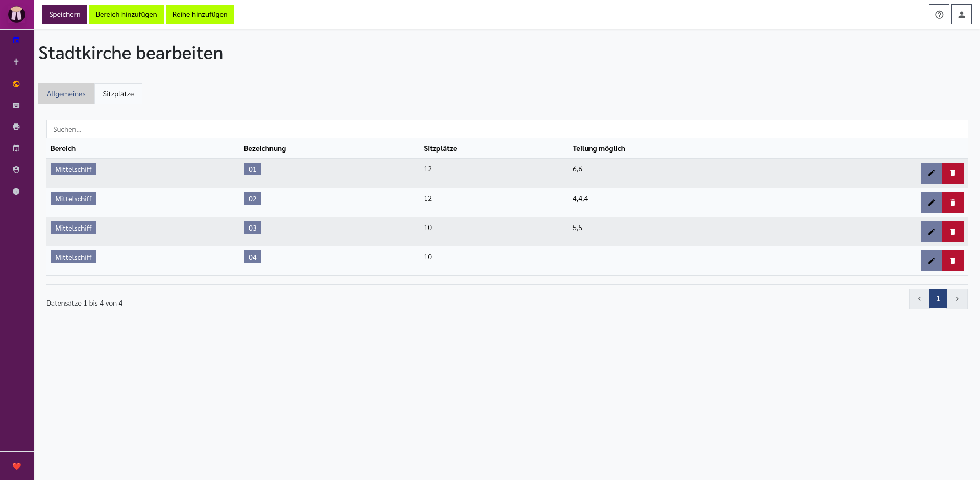This screenshot has height=480, width=980.
Task: Sort by Teilung möglich column header
Action: 599,148
